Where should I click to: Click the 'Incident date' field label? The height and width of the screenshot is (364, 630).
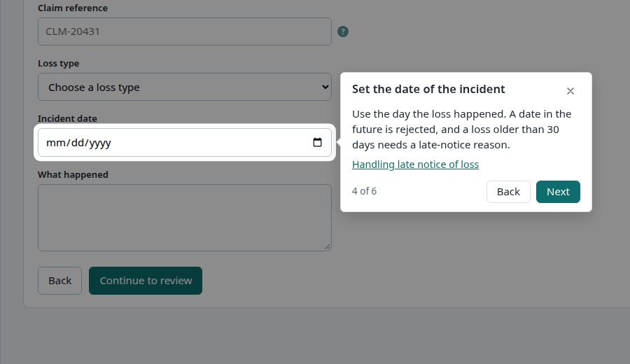67,118
